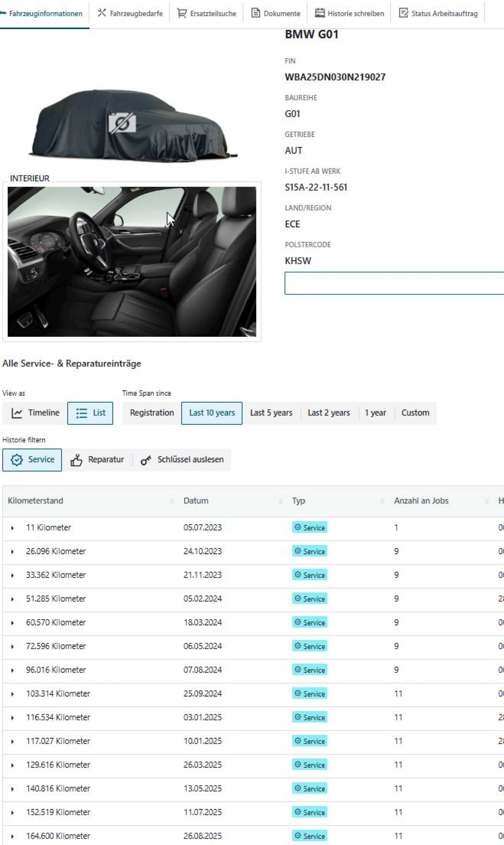The image size is (504, 845).
Task: Click sort icon in Kilometerstand column
Action: [x=172, y=501]
